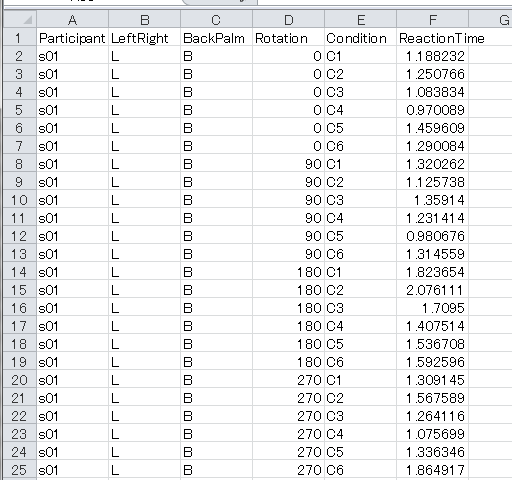Select column F header
Screen dimensions: 512x480
[432, 20]
